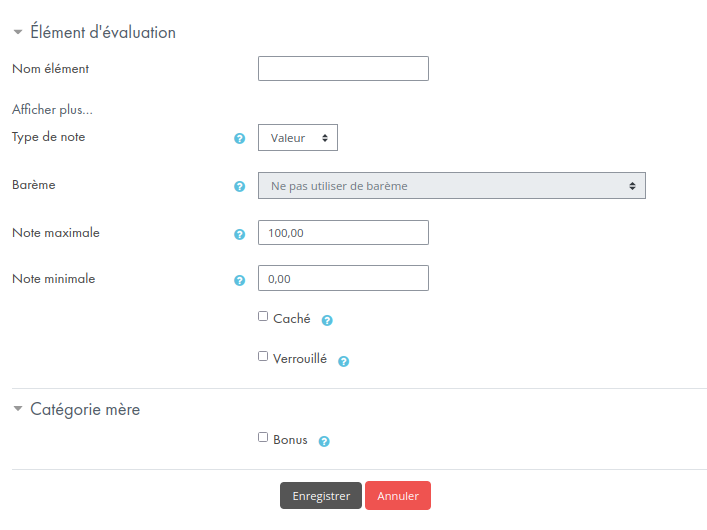Show help for Note maximale
The height and width of the screenshot is (530, 707).
239,234
